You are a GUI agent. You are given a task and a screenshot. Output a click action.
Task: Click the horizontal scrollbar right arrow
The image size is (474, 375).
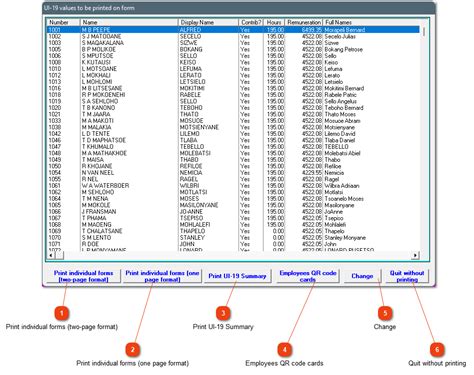415,255
